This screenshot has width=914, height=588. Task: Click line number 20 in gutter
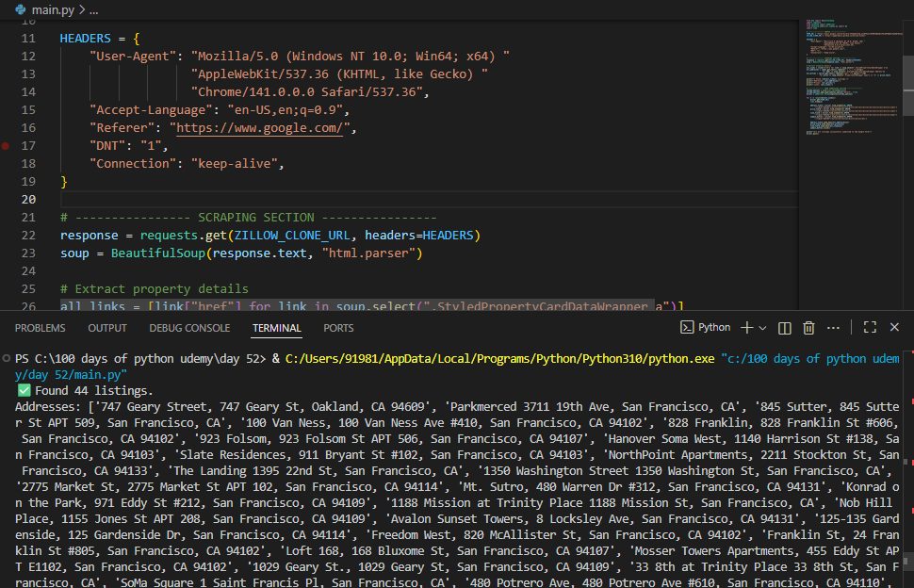tap(28, 200)
